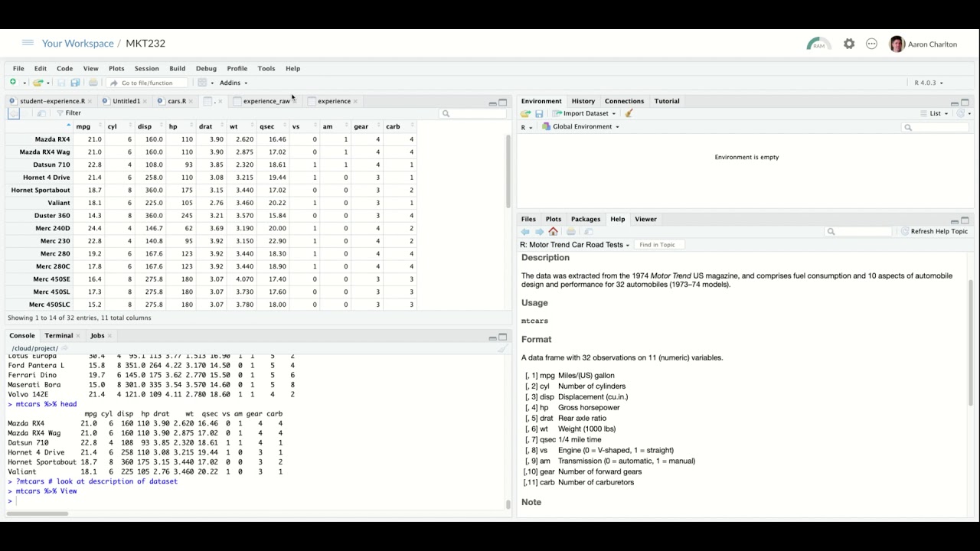Click Refresh Help Topic button
The height and width of the screenshot is (551, 980).
[x=934, y=231]
